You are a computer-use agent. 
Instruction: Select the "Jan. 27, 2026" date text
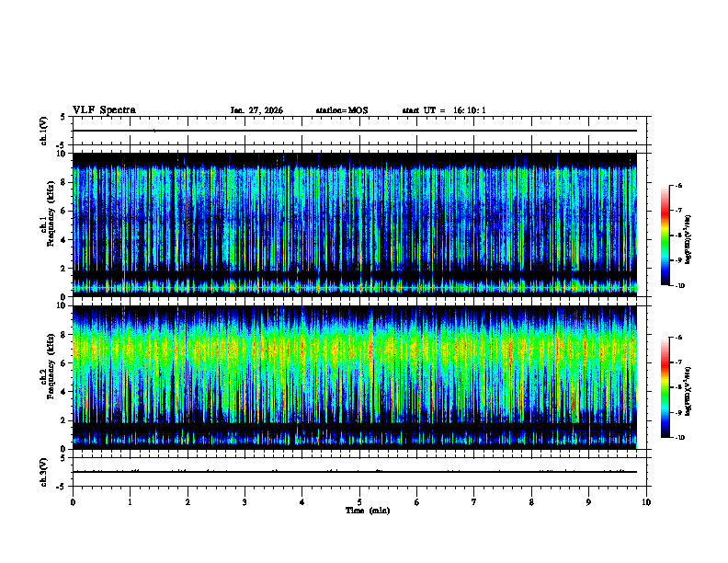(x=256, y=110)
